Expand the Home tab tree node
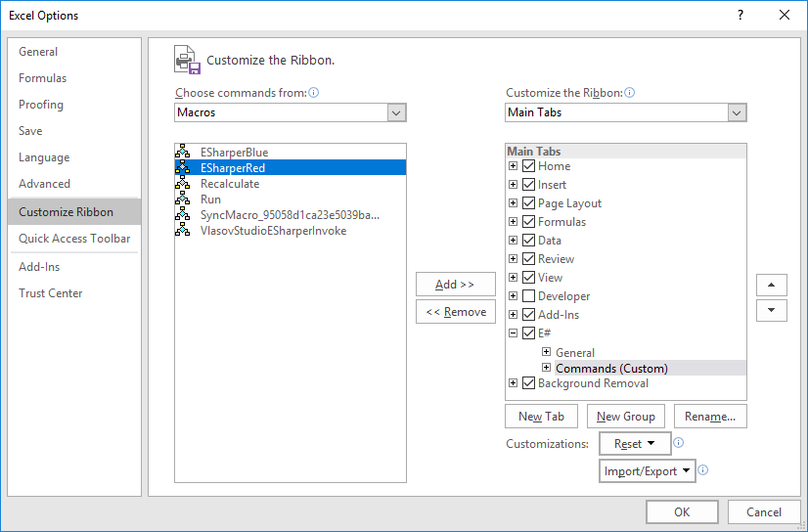The height and width of the screenshot is (532, 808). [513, 166]
